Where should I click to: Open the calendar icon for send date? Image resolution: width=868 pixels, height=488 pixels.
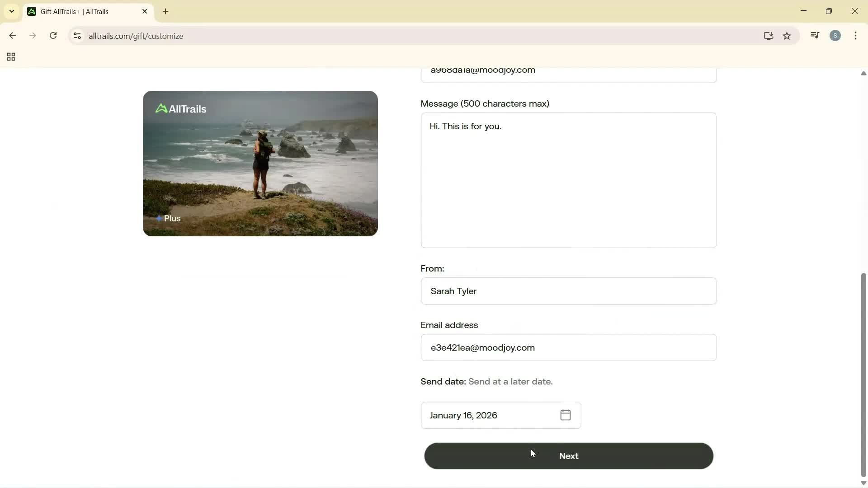click(565, 415)
